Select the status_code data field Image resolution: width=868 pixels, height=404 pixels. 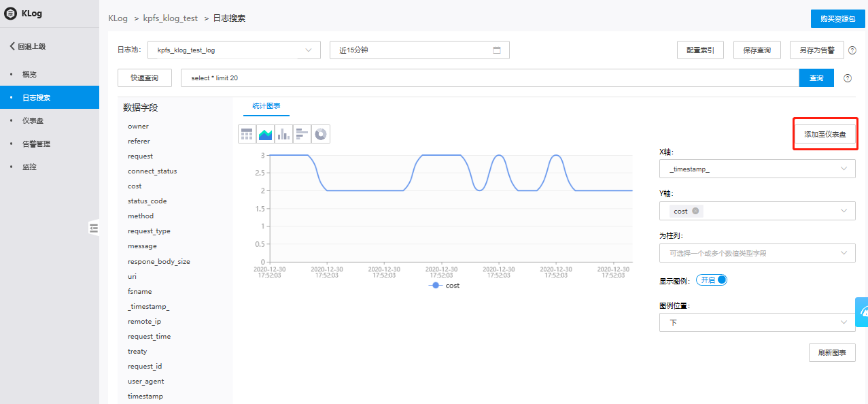(147, 201)
